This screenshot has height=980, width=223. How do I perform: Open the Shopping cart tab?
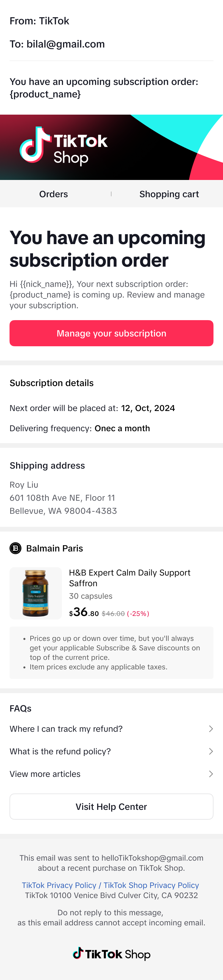point(169,194)
